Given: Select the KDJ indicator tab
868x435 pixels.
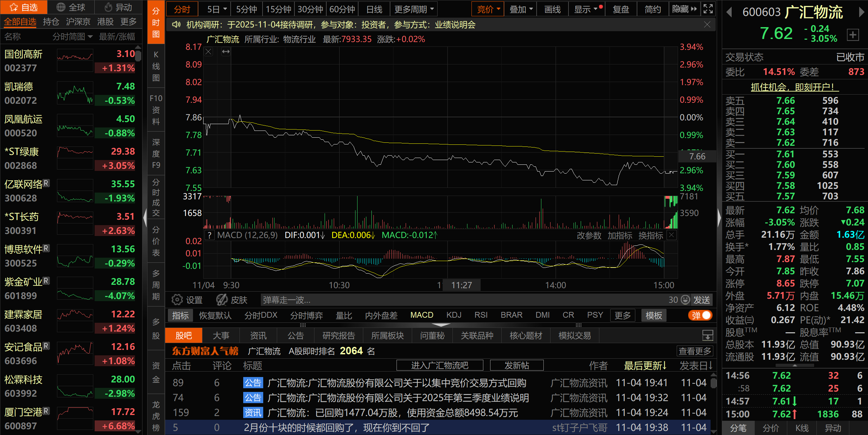Looking at the screenshot, I should (454, 315).
